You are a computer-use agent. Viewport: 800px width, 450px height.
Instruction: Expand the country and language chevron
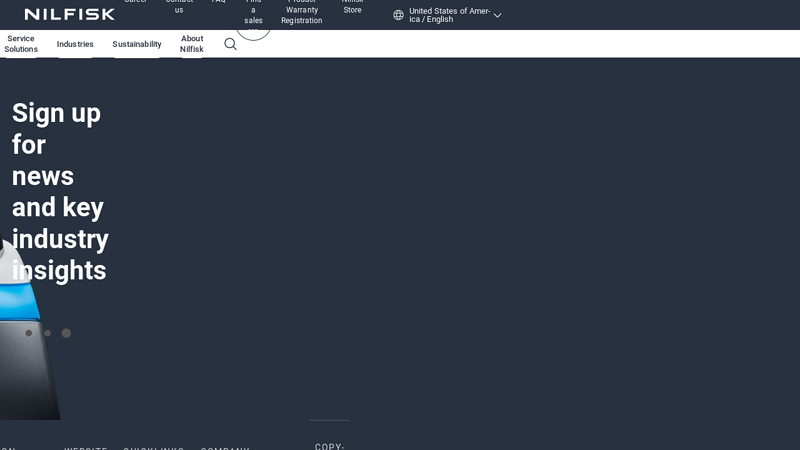coord(497,15)
